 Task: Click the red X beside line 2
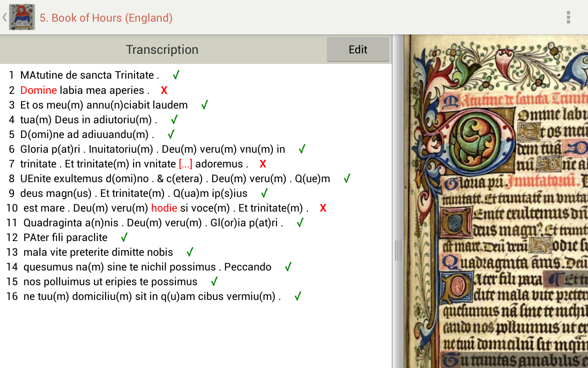[164, 90]
